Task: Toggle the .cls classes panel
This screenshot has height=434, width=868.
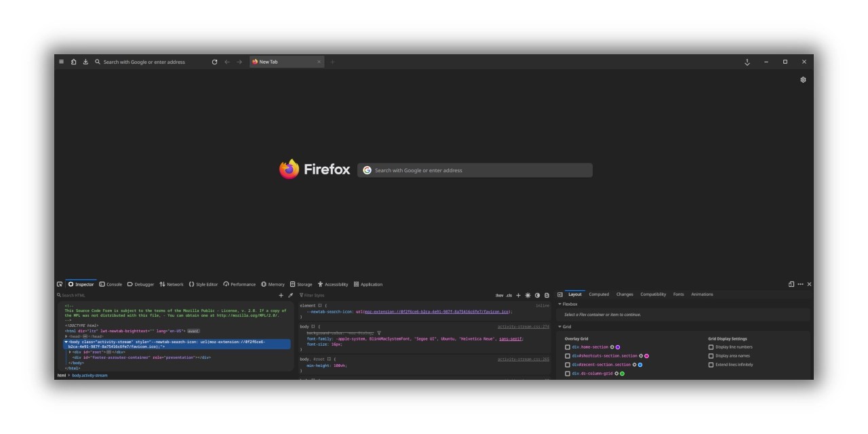Action: point(509,295)
